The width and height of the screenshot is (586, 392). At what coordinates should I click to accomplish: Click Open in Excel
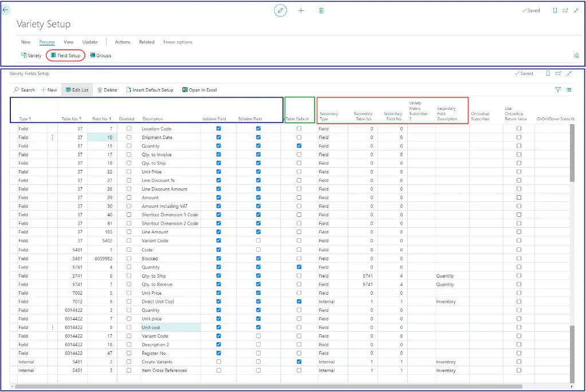point(199,90)
